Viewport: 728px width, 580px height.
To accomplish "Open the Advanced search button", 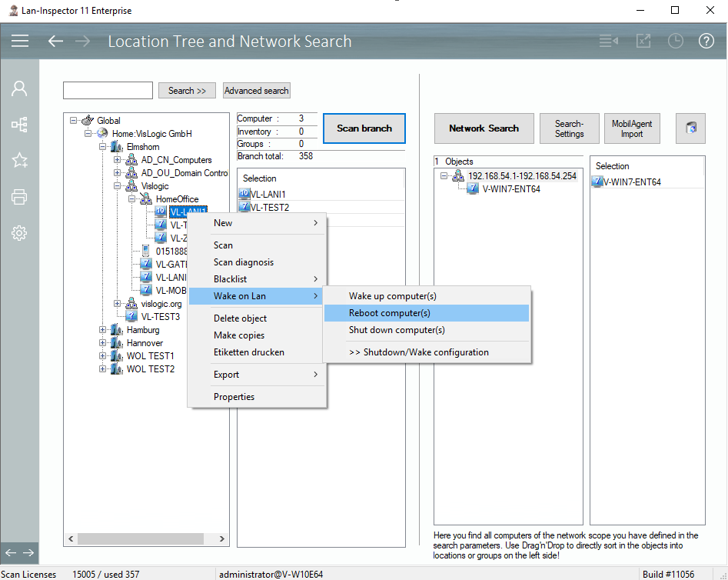I will tap(256, 91).
